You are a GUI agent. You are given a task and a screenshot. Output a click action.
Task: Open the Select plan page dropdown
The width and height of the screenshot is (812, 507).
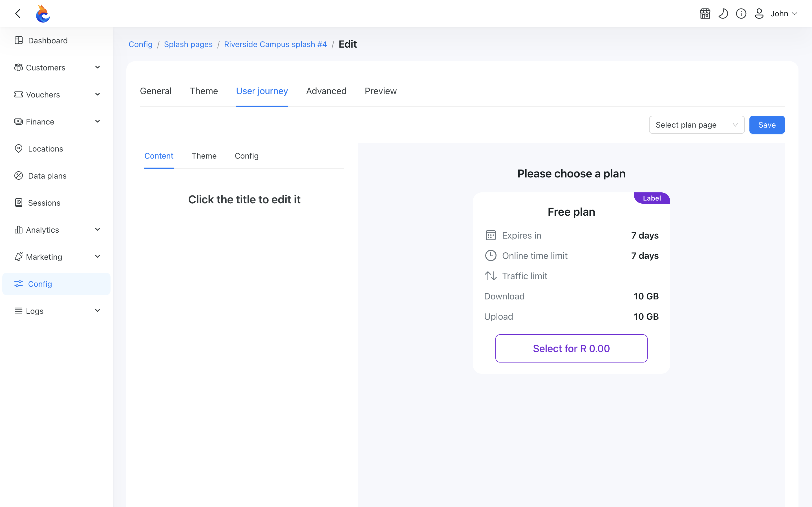697,125
